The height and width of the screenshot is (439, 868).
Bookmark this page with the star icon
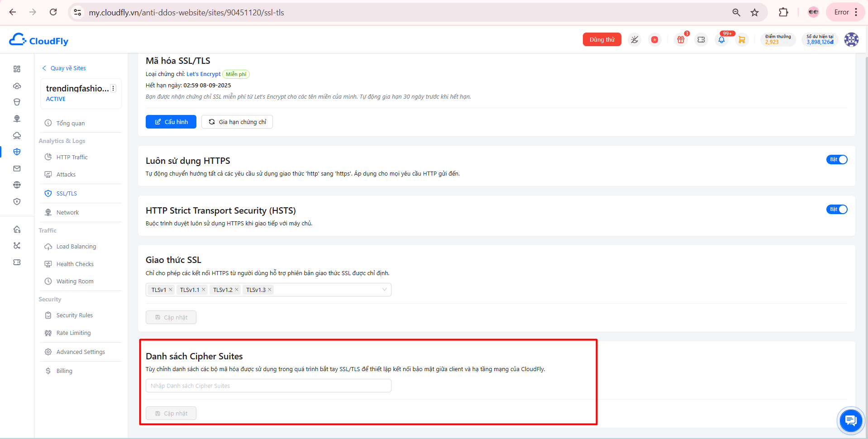tap(754, 12)
